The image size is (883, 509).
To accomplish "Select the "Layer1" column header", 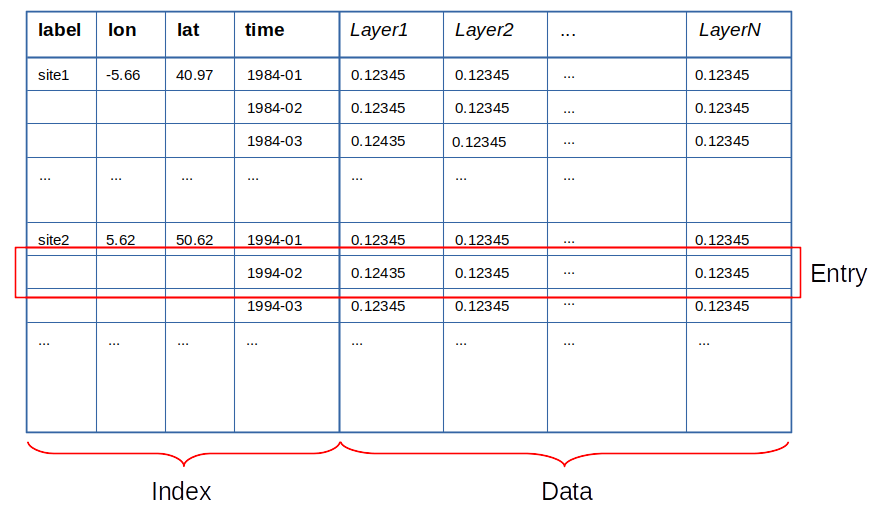I will pos(378,30).
